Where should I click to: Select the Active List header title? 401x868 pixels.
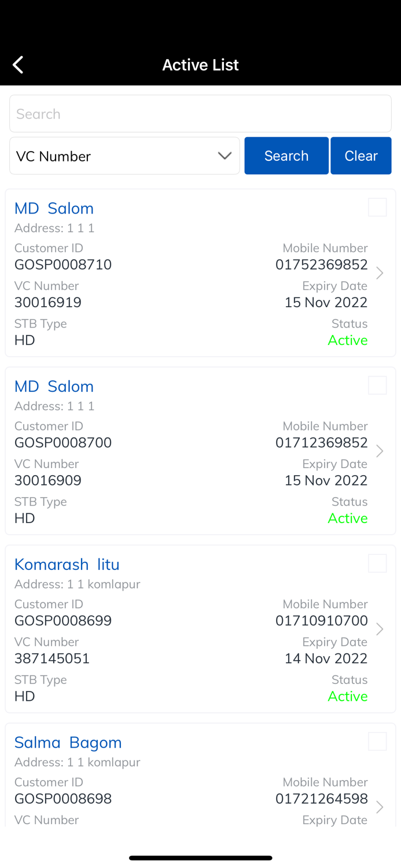(x=200, y=65)
